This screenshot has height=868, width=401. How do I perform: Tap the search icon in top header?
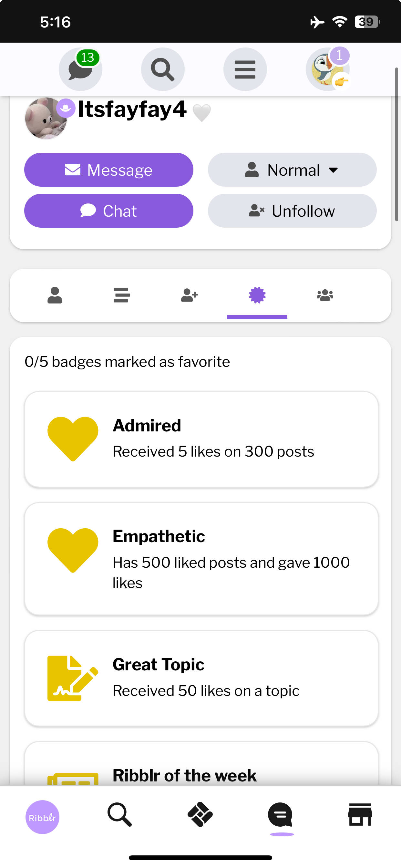(x=162, y=69)
